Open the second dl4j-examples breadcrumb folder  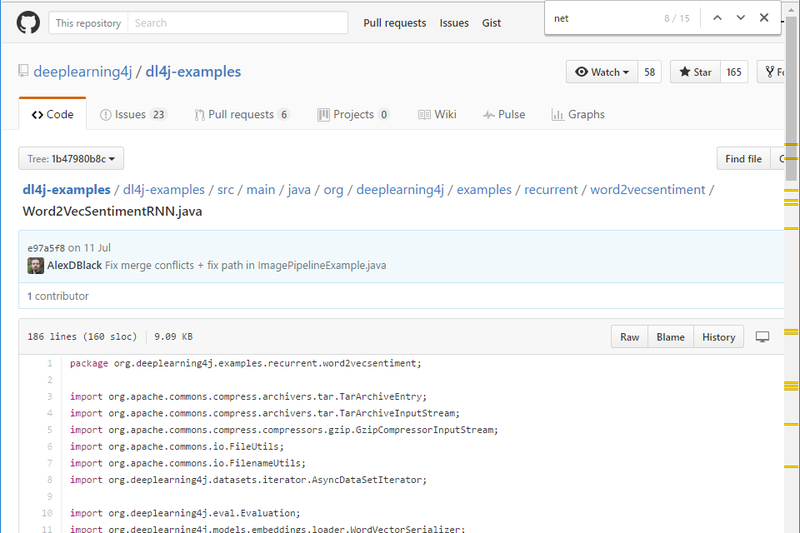[164, 189]
